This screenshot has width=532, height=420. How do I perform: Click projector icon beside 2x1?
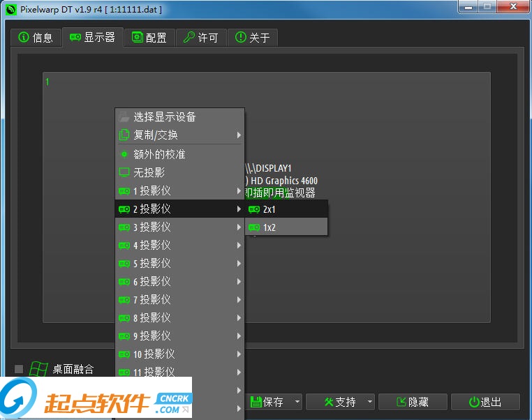[x=254, y=209]
